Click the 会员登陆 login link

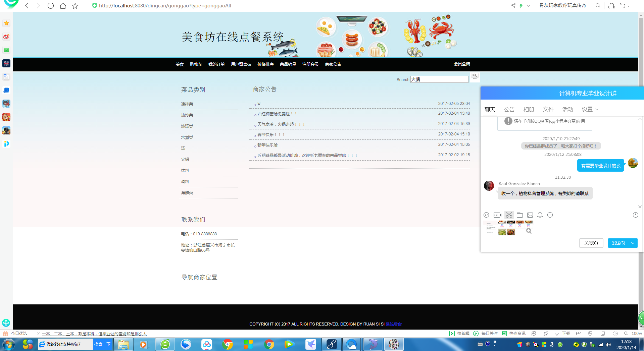click(462, 64)
